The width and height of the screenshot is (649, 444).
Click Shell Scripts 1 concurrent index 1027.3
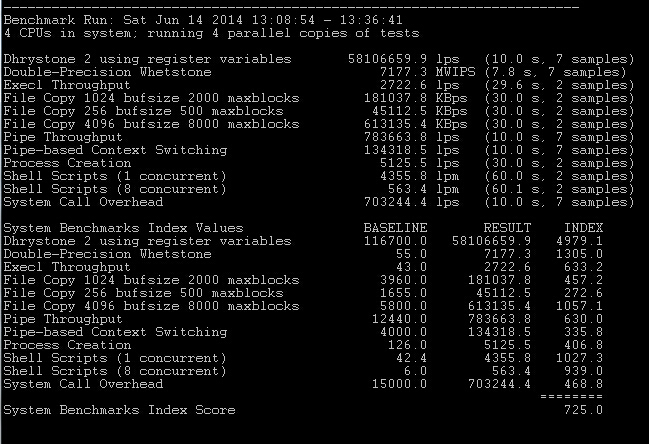(579, 358)
